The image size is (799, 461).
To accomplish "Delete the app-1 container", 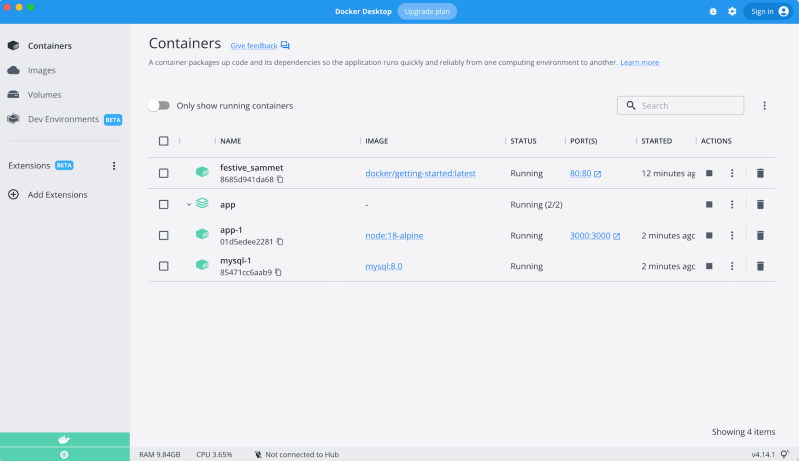I will point(760,235).
